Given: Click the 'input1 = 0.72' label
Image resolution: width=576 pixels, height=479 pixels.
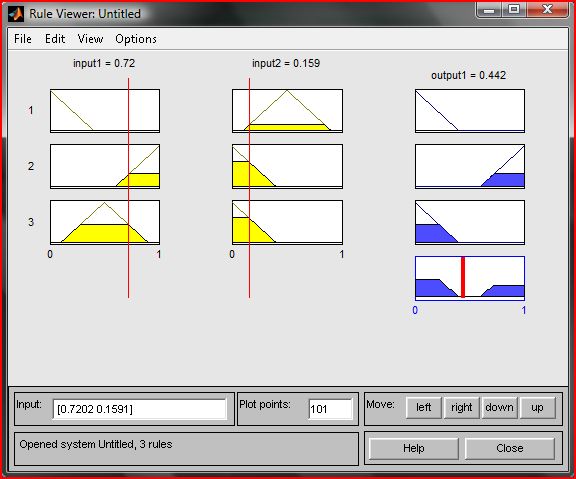Looking at the screenshot, I should click(104, 63).
